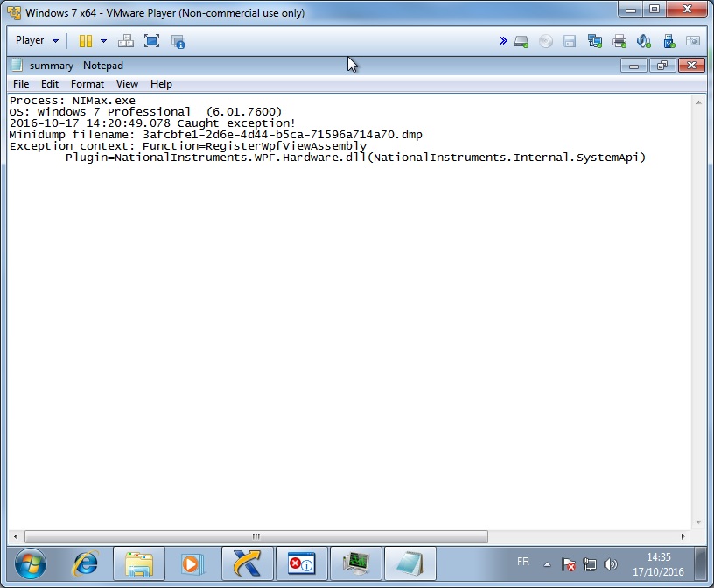Open the File menu in Notepad
The width and height of the screenshot is (714, 588).
pos(21,84)
